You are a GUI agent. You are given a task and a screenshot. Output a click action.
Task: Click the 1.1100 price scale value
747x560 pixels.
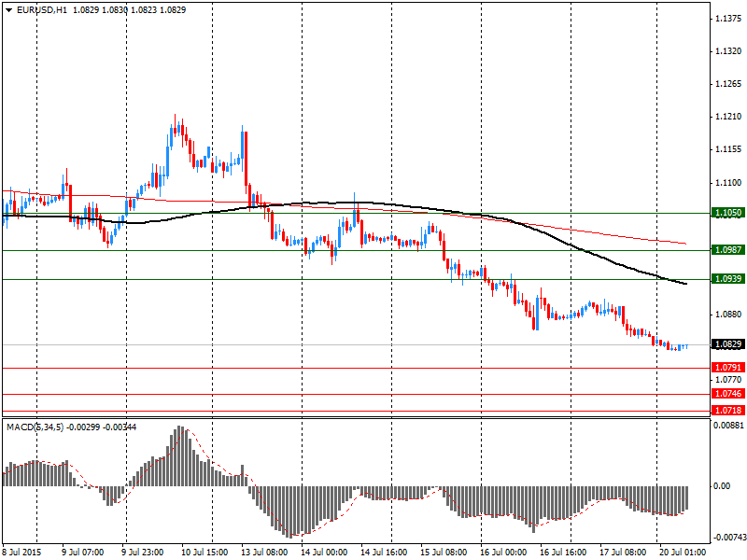[x=728, y=183]
